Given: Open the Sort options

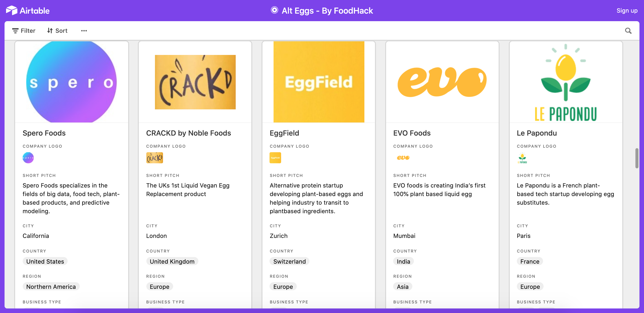Looking at the screenshot, I should [57, 31].
